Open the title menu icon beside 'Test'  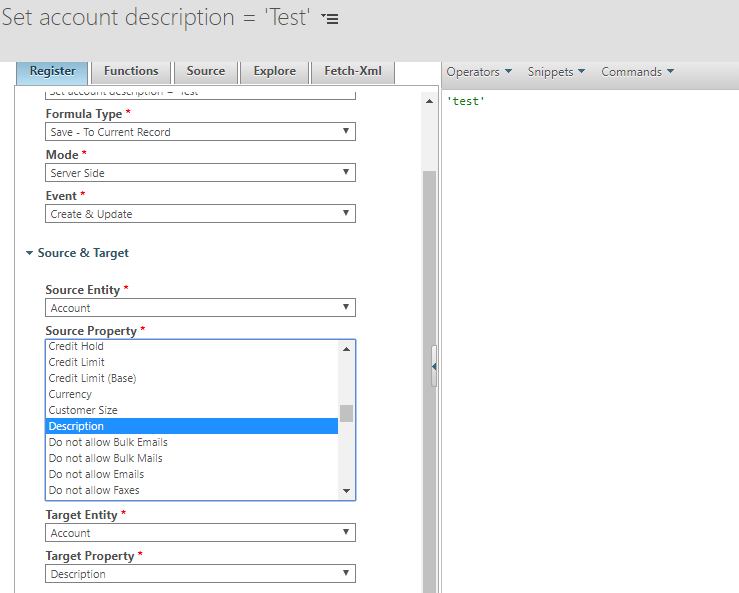(330, 18)
